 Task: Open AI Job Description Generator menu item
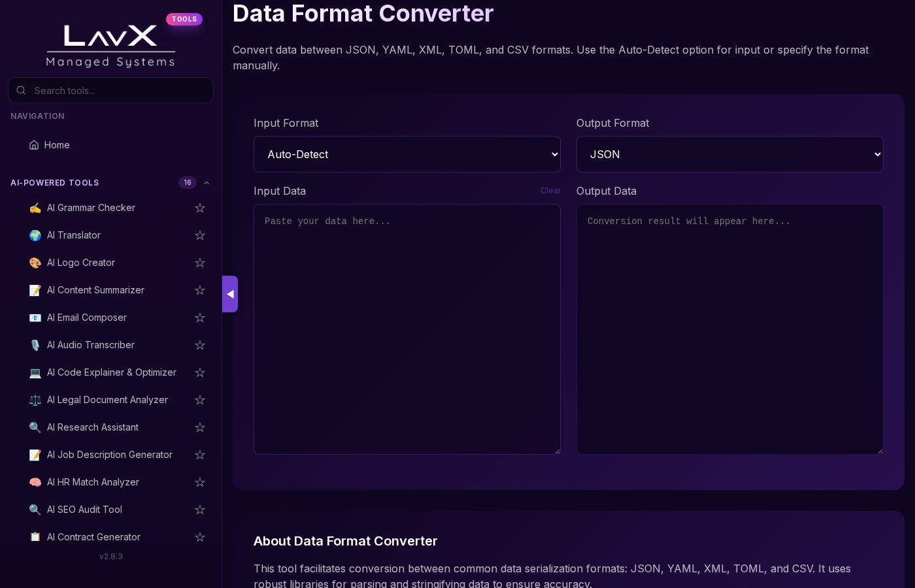click(x=110, y=455)
